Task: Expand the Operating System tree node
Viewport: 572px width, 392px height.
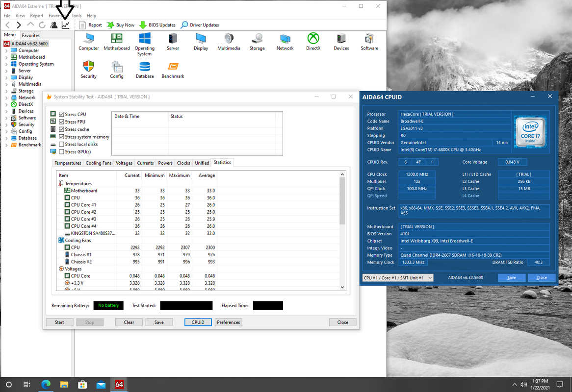Action: (x=6, y=64)
